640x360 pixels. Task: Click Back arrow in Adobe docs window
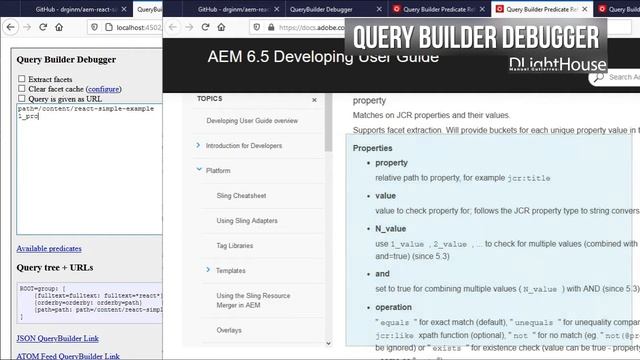[173, 27]
